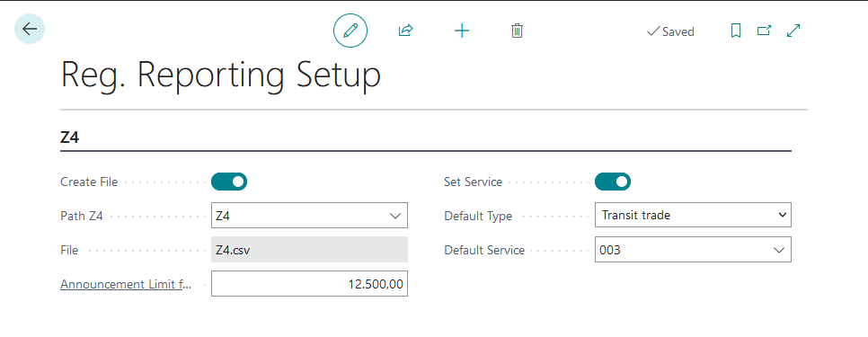
Task: Click the File field showing Z4.csv
Action: (x=309, y=250)
